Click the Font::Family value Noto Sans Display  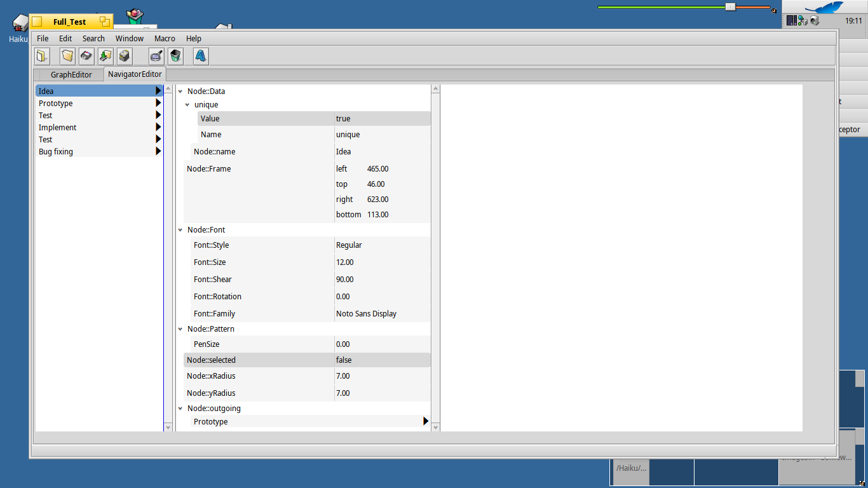tap(366, 314)
